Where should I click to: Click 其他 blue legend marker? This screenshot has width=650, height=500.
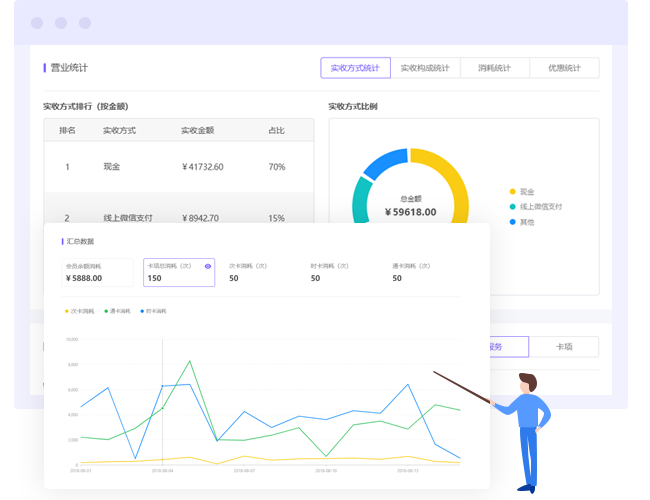(513, 221)
